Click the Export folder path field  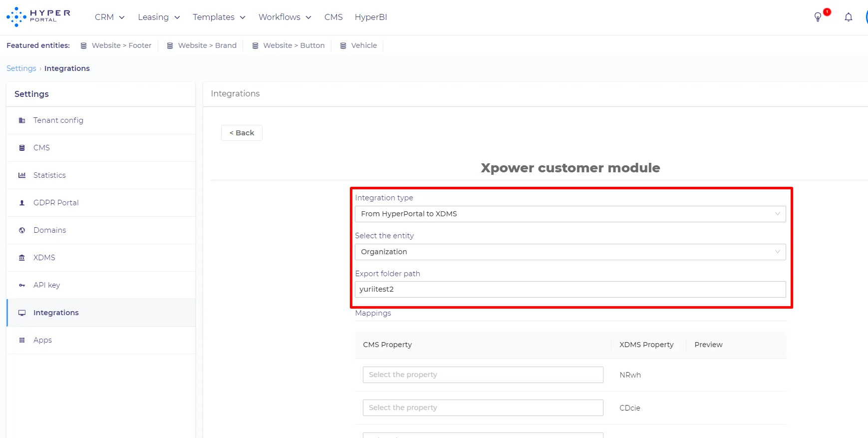coord(571,289)
